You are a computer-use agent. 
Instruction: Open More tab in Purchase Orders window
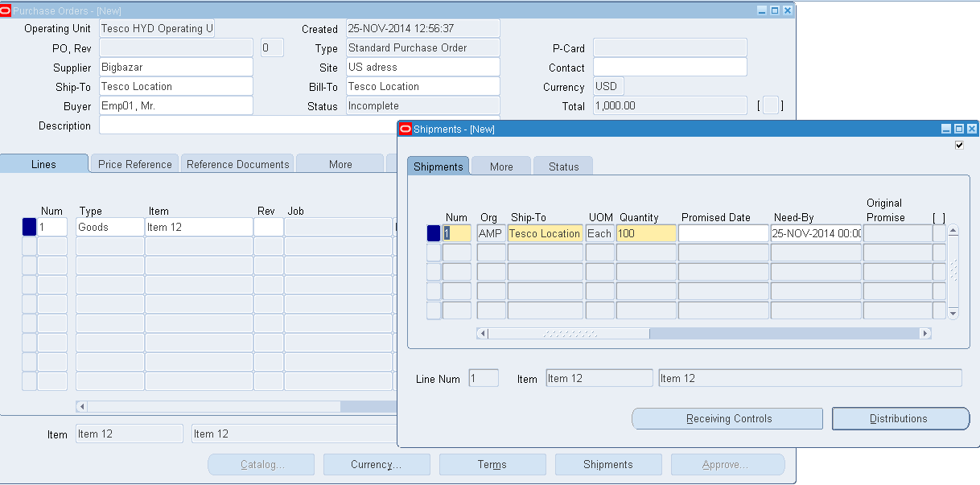coord(340,163)
